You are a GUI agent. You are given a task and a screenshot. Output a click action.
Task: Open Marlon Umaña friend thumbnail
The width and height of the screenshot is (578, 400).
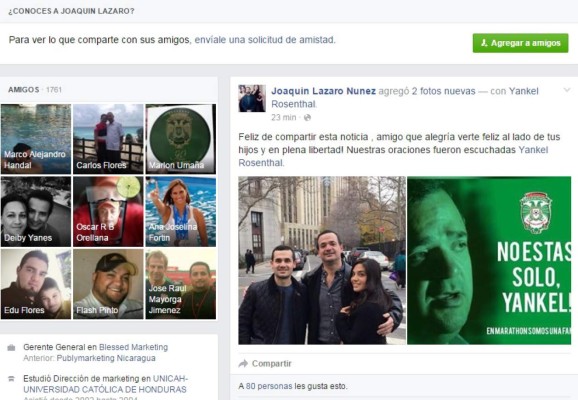181,139
